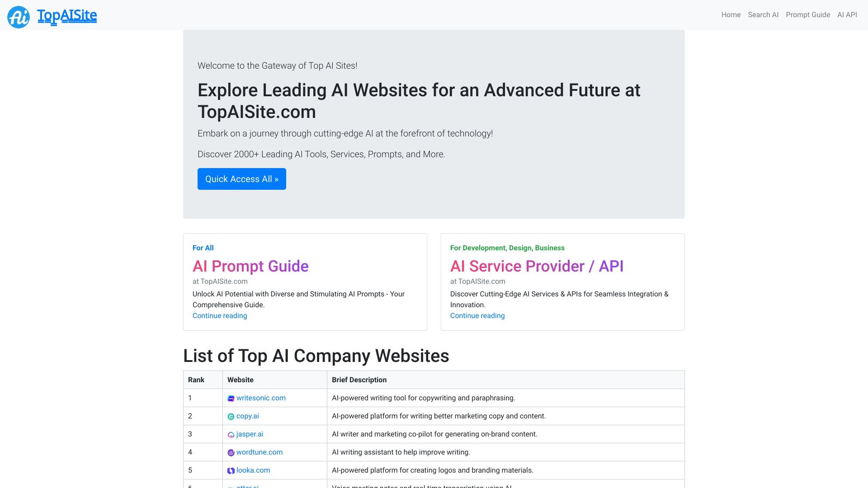Open the looka.com link in row 5
The image size is (868, 488).
click(253, 470)
